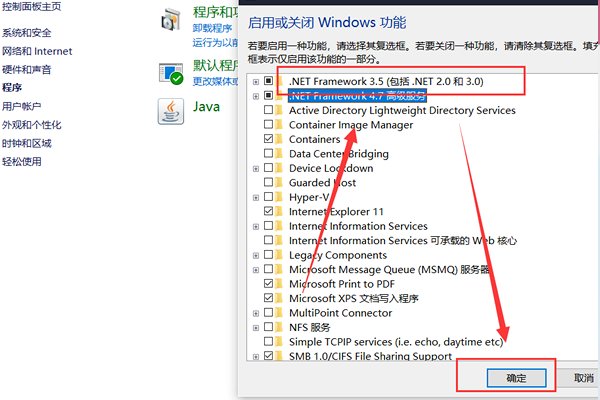Click the Programs and Features icon
Image resolution: width=600 pixels, height=400 pixels.
tap(171, 20)
